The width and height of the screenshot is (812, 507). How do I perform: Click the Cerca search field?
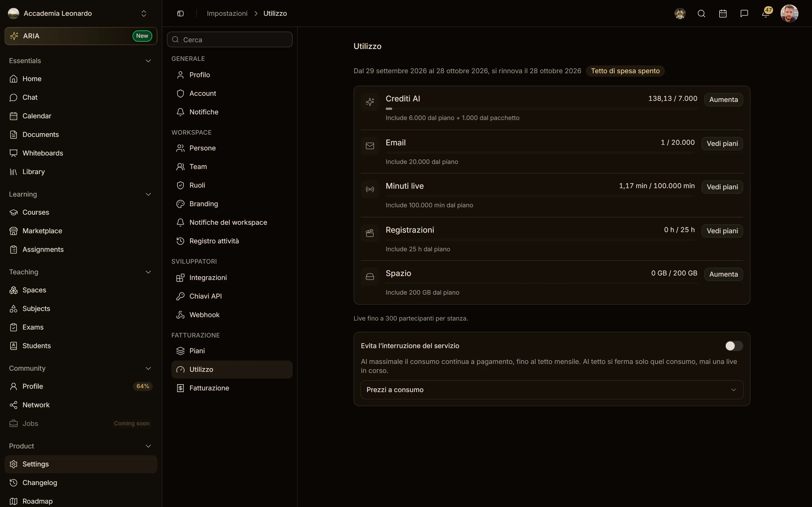(230, 39)
